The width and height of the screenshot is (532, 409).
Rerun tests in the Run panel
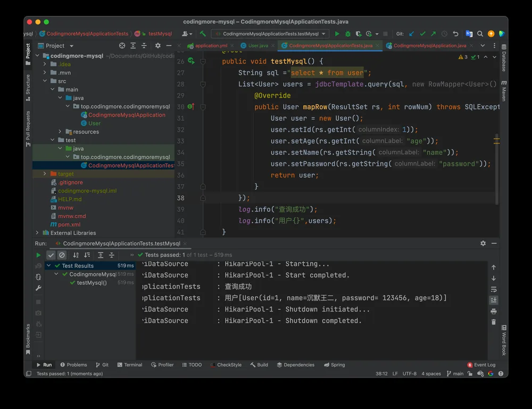[x=38, y=255]
